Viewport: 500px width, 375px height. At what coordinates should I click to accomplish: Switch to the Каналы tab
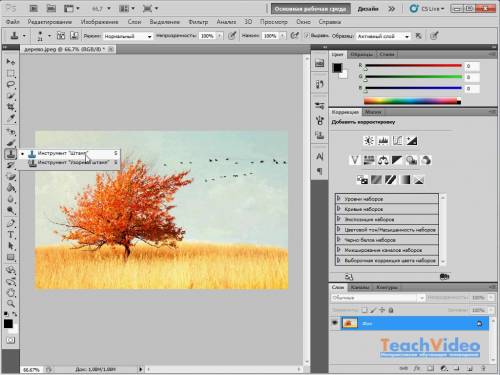tap(360, 287)
